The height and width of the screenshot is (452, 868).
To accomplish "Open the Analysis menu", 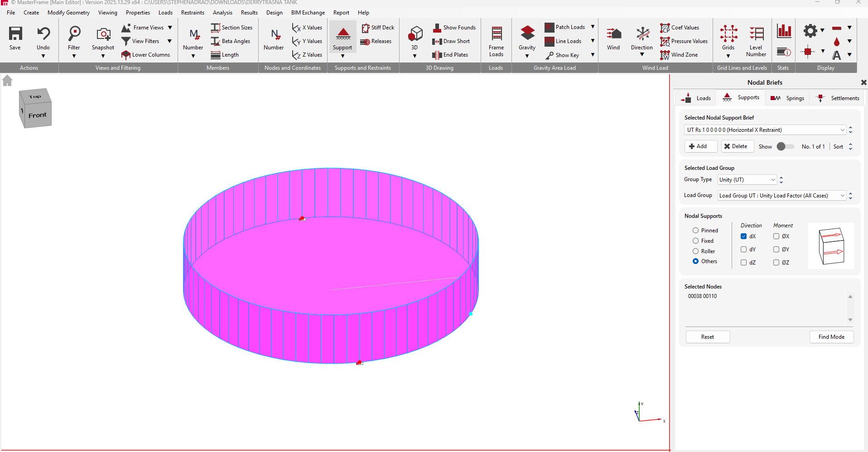I will [222, 13].
